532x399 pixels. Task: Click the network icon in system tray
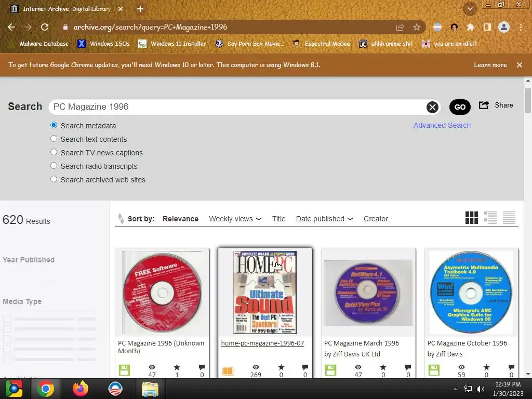[x=468, y=389]
